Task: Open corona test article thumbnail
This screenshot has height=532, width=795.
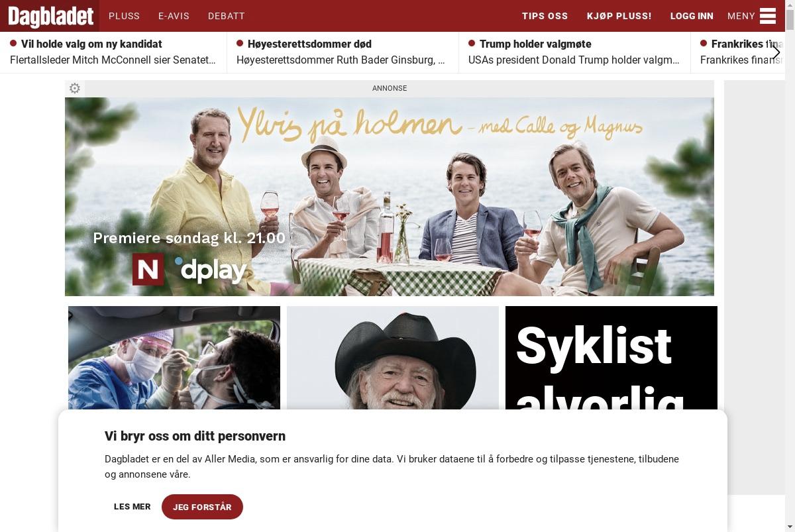Action: click(x=174, y=358)
